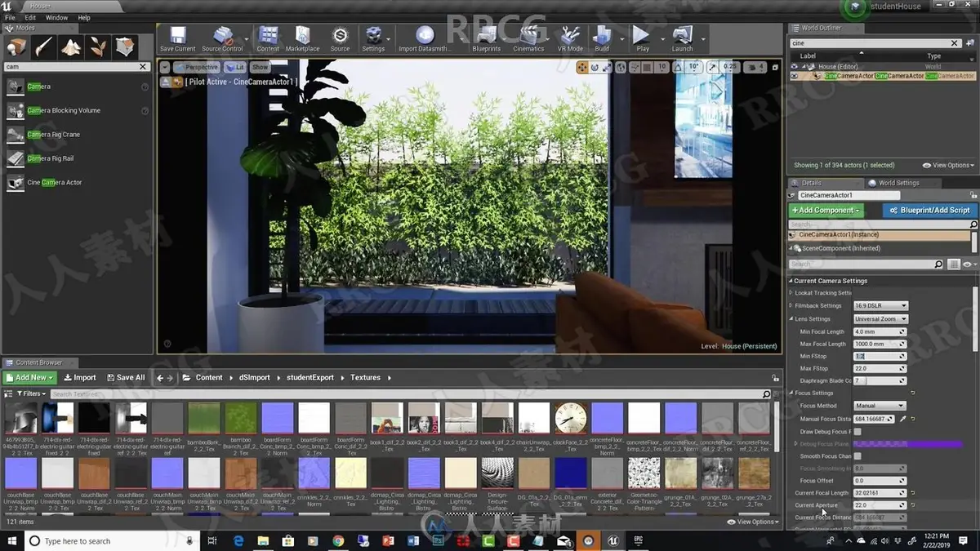Click the Add Component button
Image resolution: width=980 pixels, height=551 pixels.
pyautogui.click(x=826, y=210)
